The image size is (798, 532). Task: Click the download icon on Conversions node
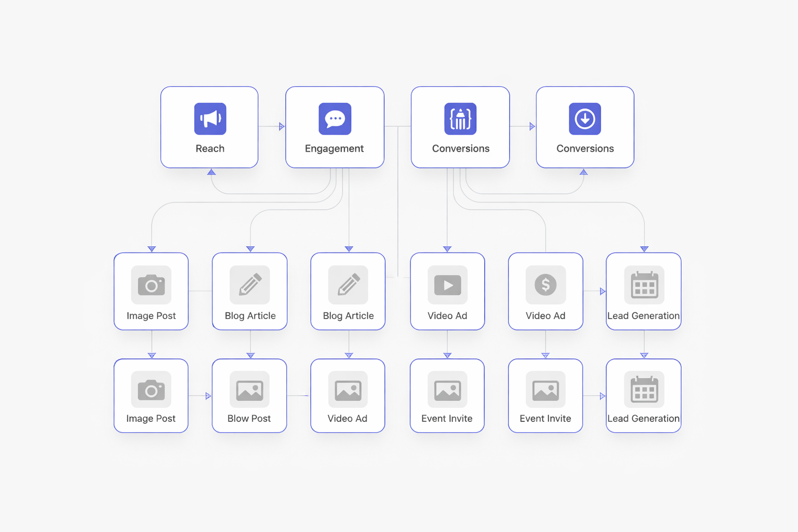point(584,119)
